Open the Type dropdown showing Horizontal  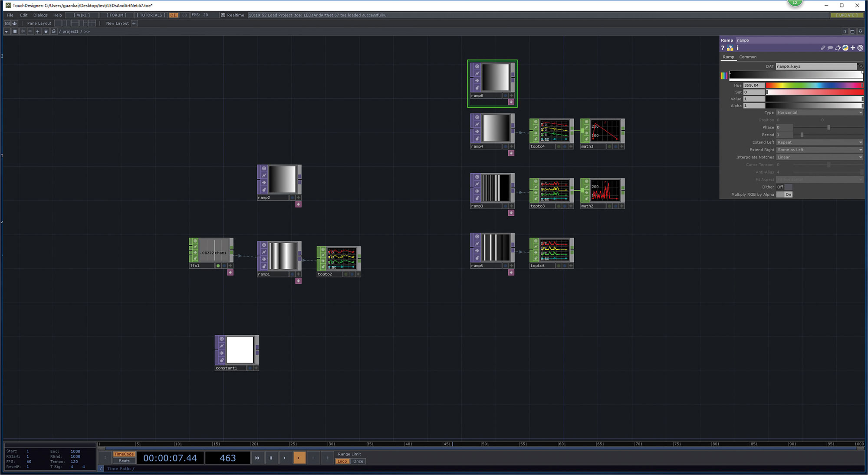point(819,112)
